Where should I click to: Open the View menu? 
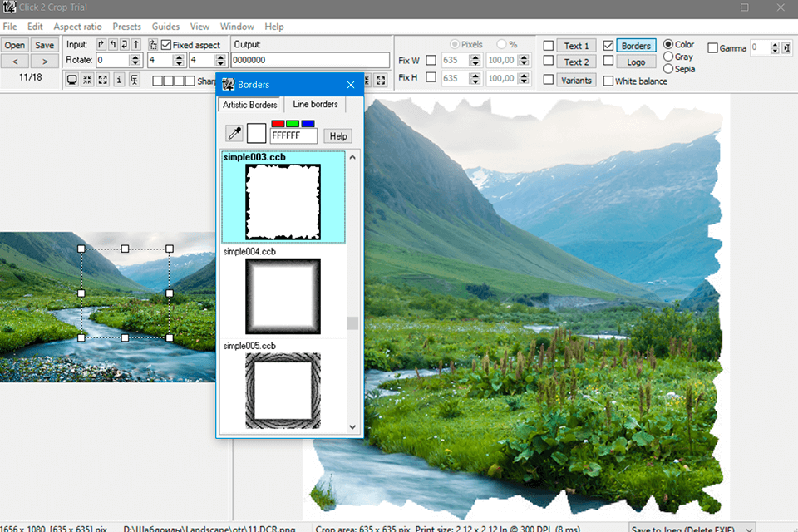199,27
